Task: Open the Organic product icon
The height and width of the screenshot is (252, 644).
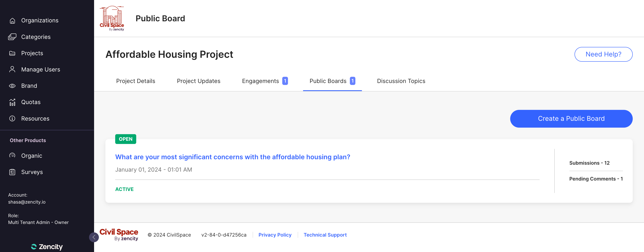Action: coord(13,156)
